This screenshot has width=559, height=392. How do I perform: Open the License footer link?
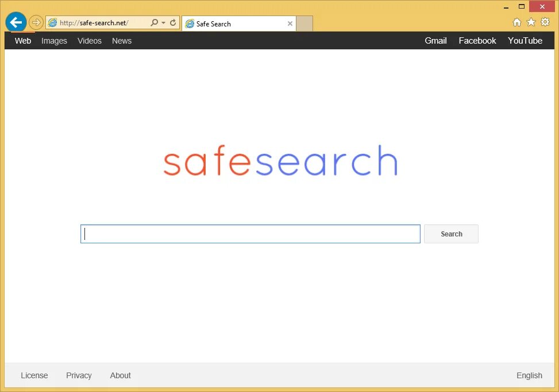[34, 375]
